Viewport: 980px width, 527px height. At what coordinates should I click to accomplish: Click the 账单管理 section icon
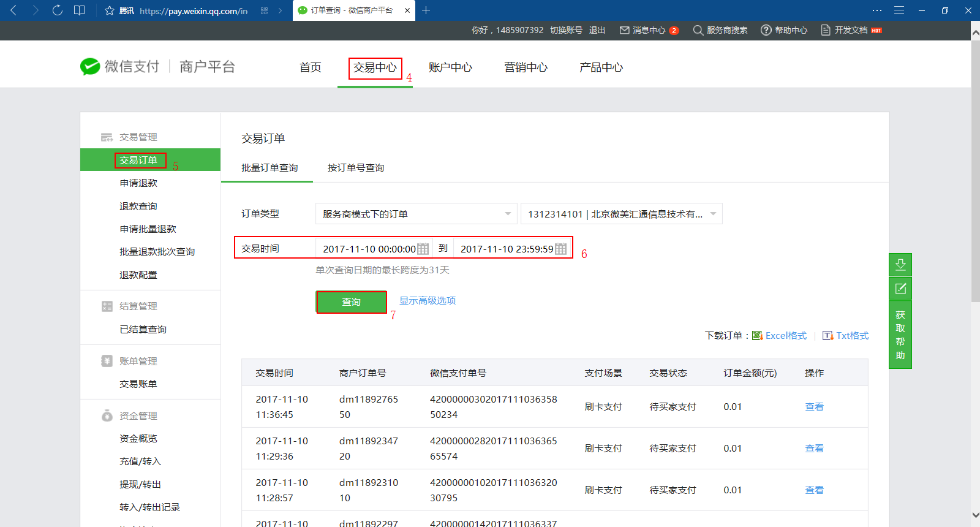(107, 361)
